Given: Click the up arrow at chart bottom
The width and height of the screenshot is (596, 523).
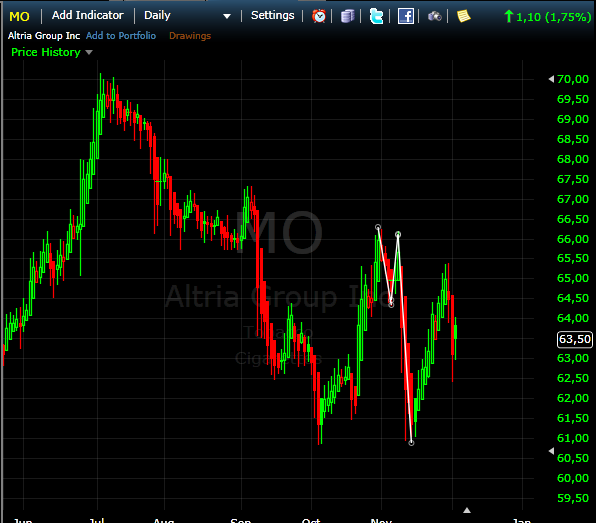Looking at the screenshot, I should click(467, 510).
